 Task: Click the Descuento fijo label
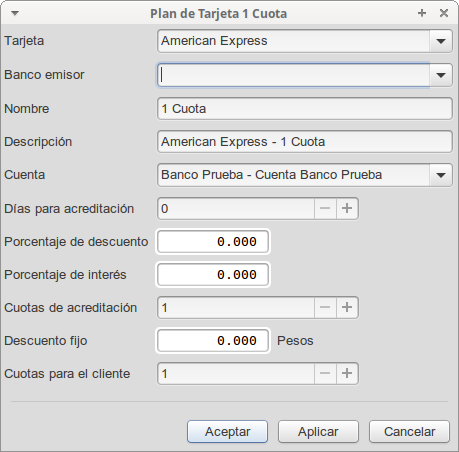[46, 341]
